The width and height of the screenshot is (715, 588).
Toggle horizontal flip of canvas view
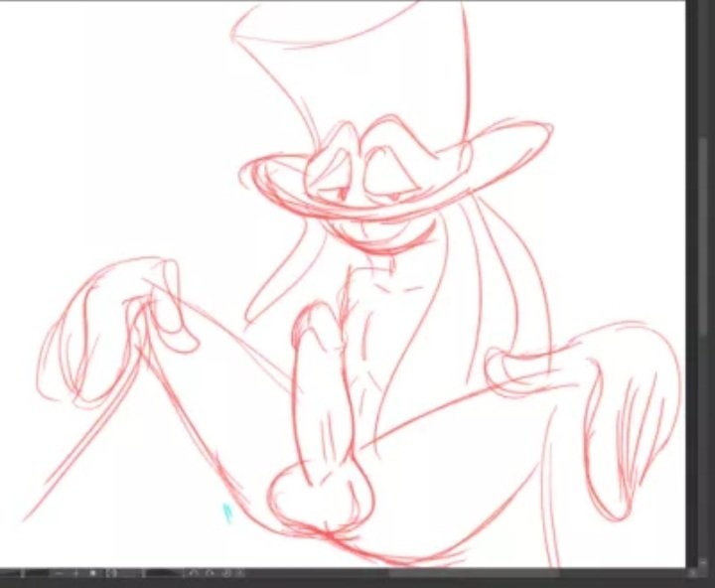pyautogui.click(x=240, y=573)
